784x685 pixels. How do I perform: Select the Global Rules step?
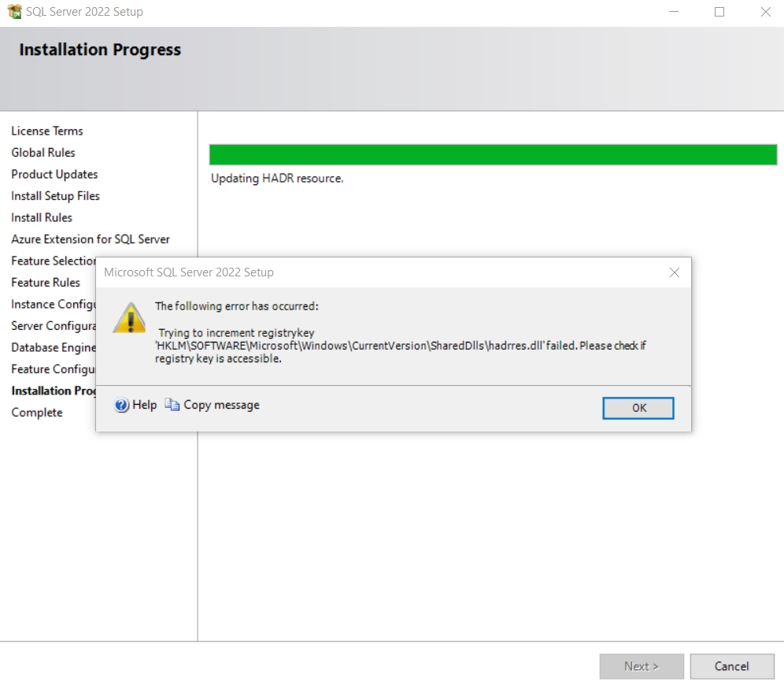(43, 153)
